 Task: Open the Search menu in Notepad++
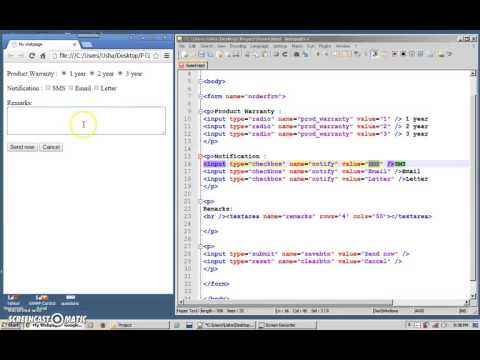(206, 46)
